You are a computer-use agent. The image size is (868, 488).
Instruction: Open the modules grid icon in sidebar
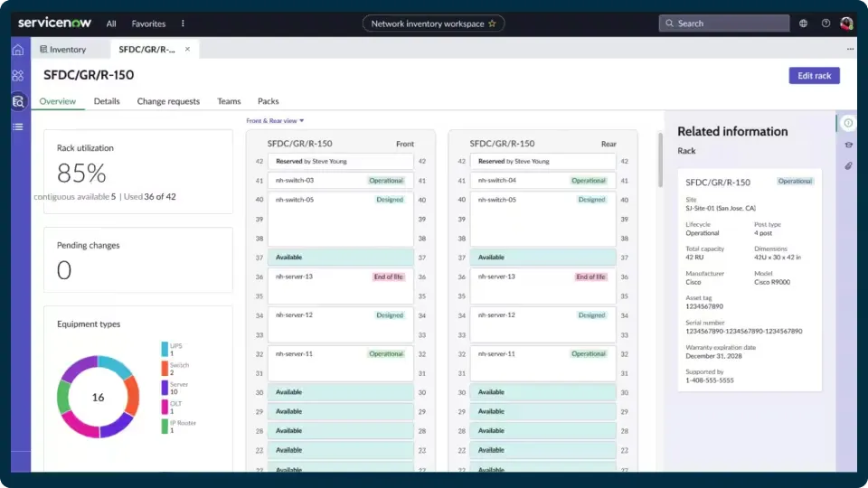point(18,75)
